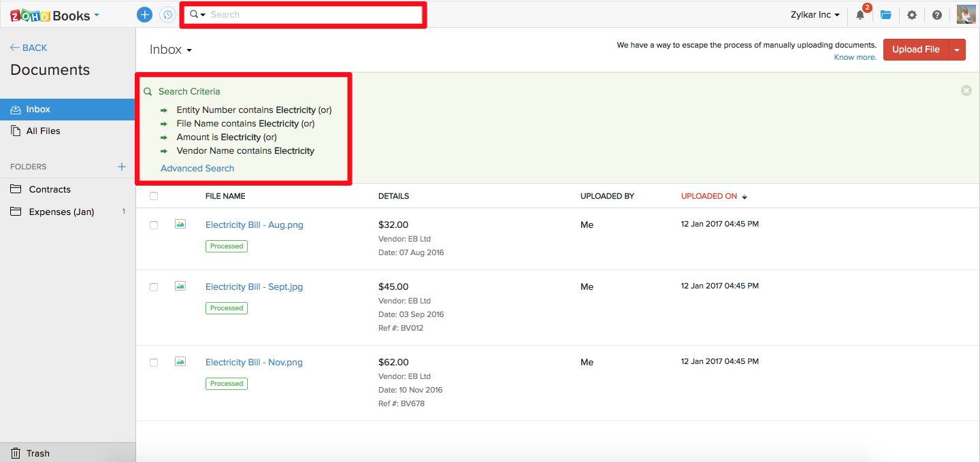Screen dimensions: 980x462
Task: Click the blue + create new icon
Action: coord(144,14)
